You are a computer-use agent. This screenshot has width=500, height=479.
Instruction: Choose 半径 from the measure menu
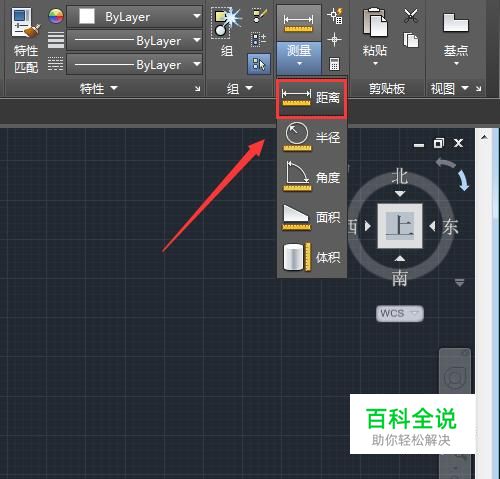312,137
